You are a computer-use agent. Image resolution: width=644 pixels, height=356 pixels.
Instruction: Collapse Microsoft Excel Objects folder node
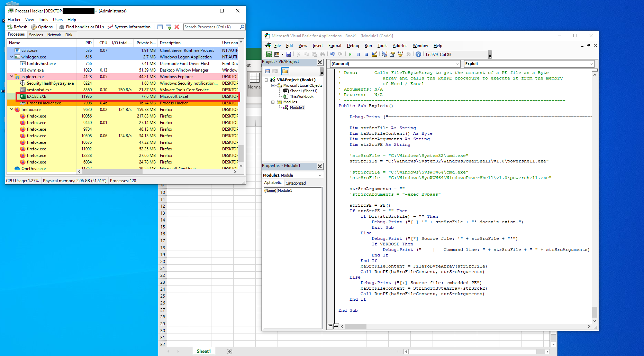click(273, 85)
